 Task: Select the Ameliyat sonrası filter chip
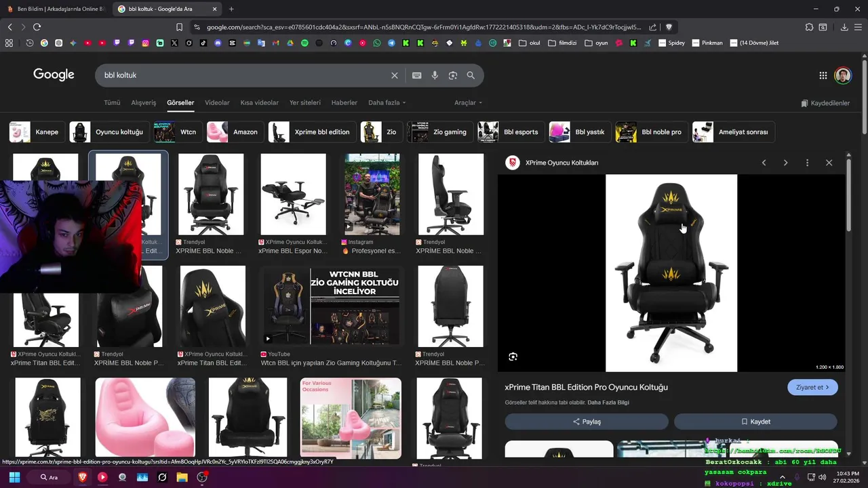click(x=733, y=132)
